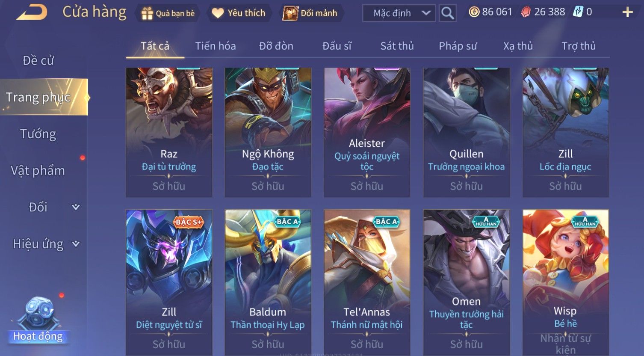The width and height of the screenshot is (644, 356).
Task: Click the Quà bạn bè gift icon
Action: tap(148, 14)
